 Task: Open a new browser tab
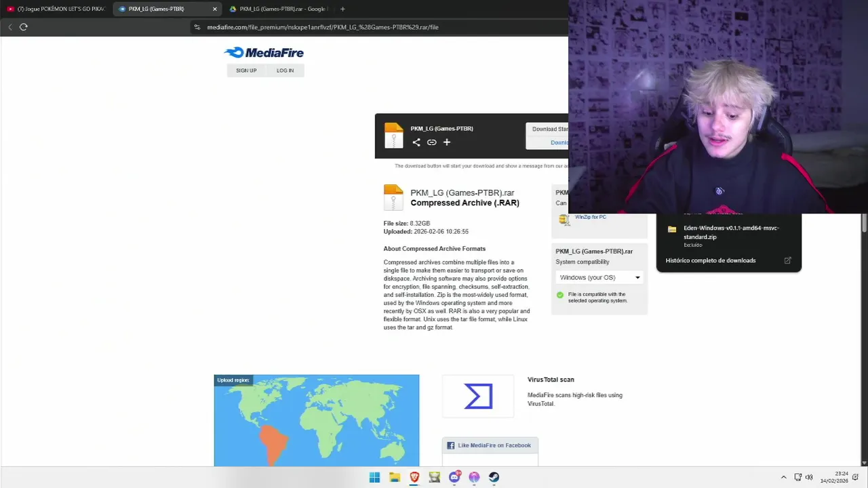pyautogui.click(x=342, y=9)
